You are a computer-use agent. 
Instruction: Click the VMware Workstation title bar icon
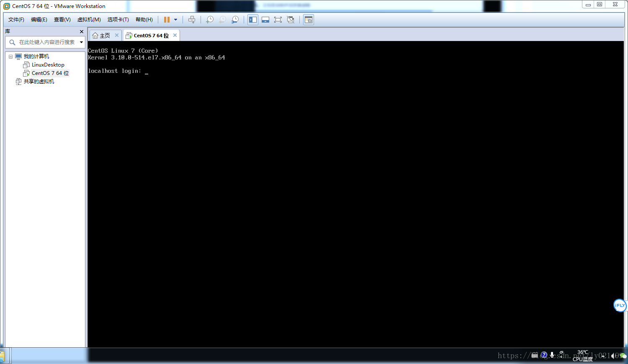pos(7,6)
